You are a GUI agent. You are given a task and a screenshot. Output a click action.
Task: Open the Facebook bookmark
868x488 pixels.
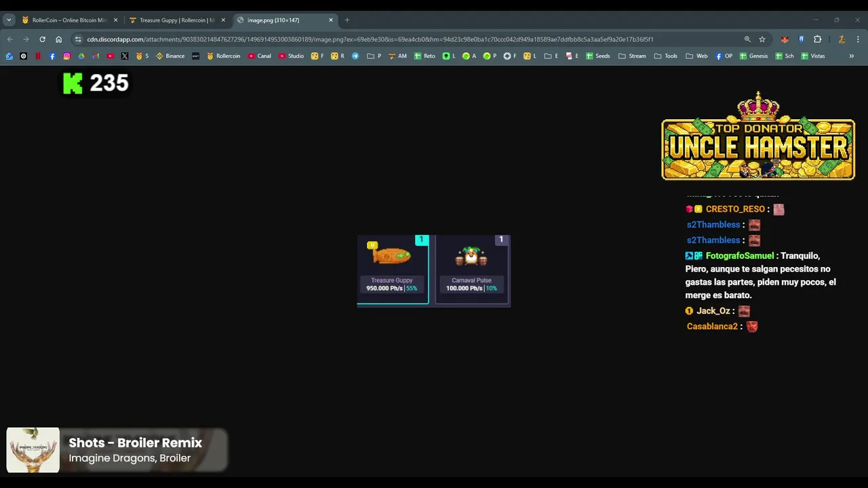pos(52,56)
